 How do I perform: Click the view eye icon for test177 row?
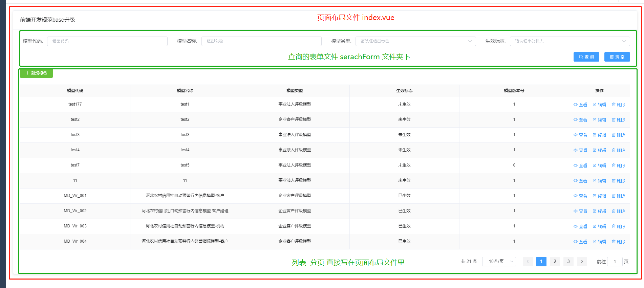pos(575,105)
